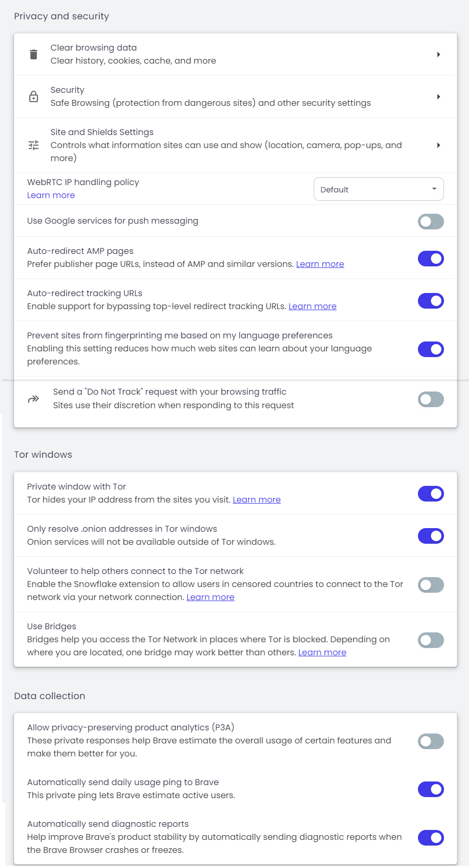Open Security settings chevron arrow
The image size is (469, 868).
pyautogui.click(x=439, y=96)
